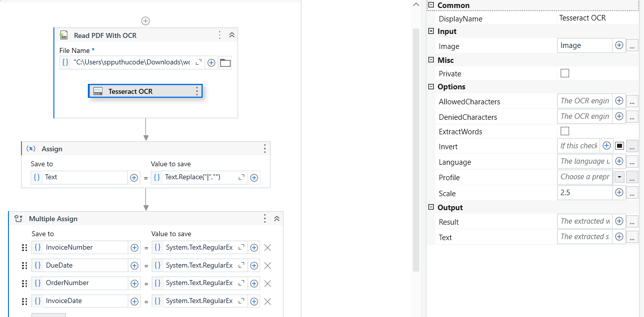Click the add activity plus above Read PDF
This screenshot has height=317, width=644.
145,21
